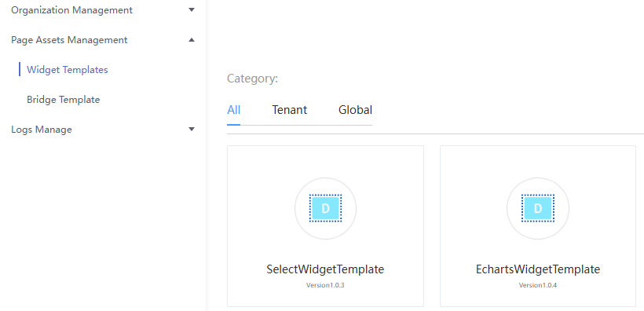Open the SelectWidgetTemplate blue D icon
Screen dimensions: 644x311
325,208
